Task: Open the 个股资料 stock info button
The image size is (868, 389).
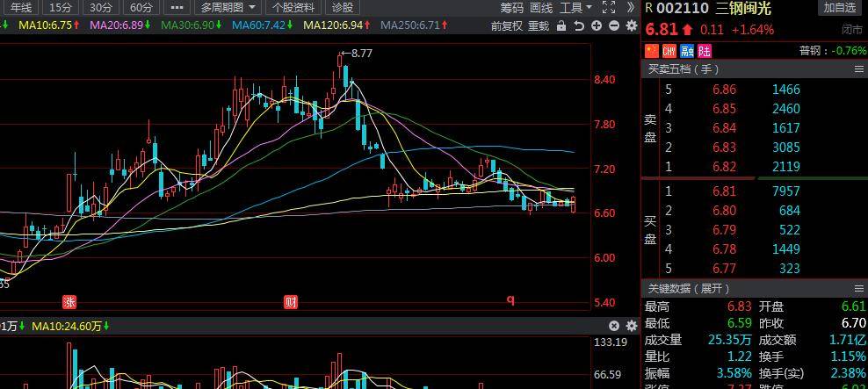Action: point(293,8)
